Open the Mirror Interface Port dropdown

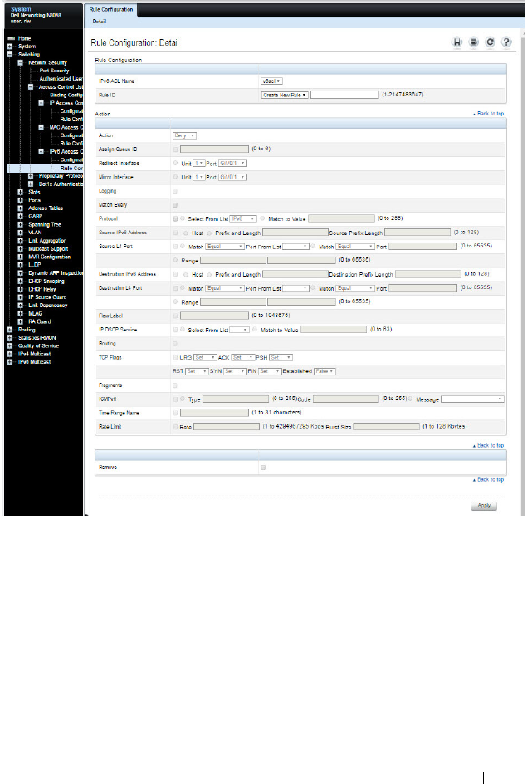click(232, 177)
